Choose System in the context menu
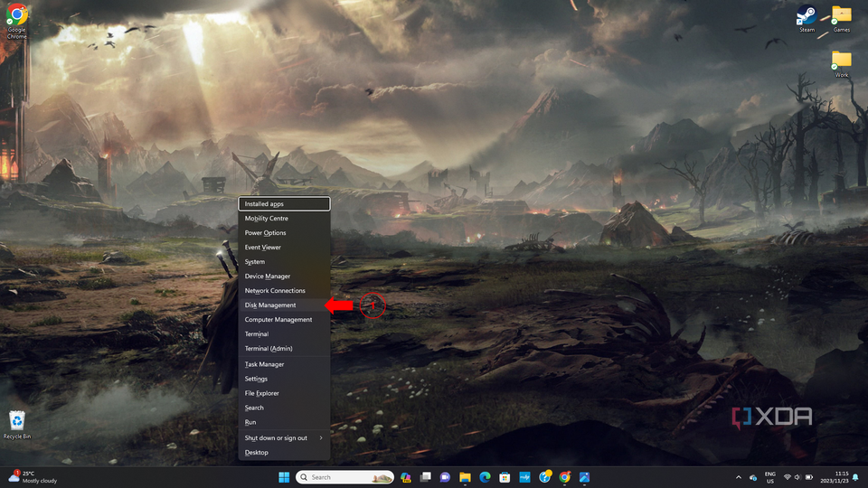868x488 pixels. click(284, 261)
